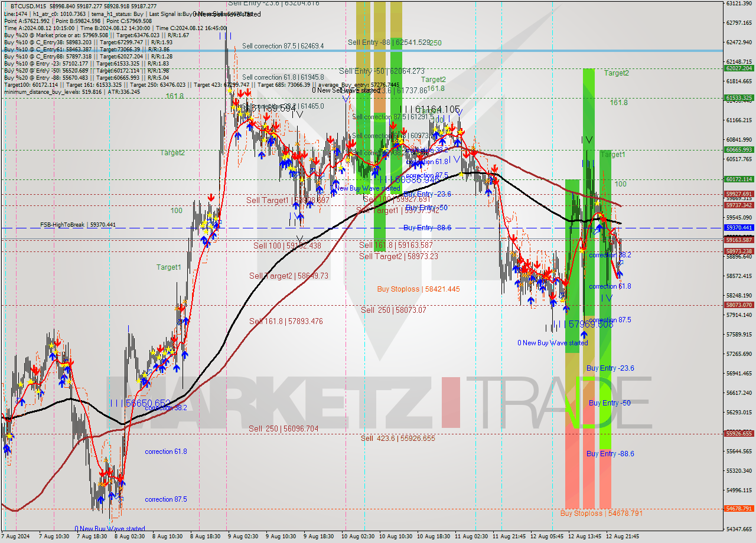Click the 'Sell correction 61.8 | 61945.8' label

click(x=283, y=77)
